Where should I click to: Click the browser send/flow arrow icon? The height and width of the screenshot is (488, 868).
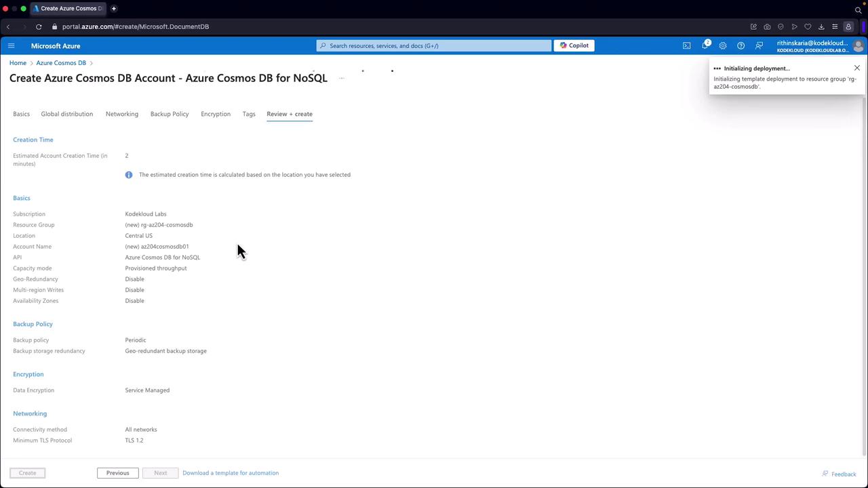coord(794,26)
